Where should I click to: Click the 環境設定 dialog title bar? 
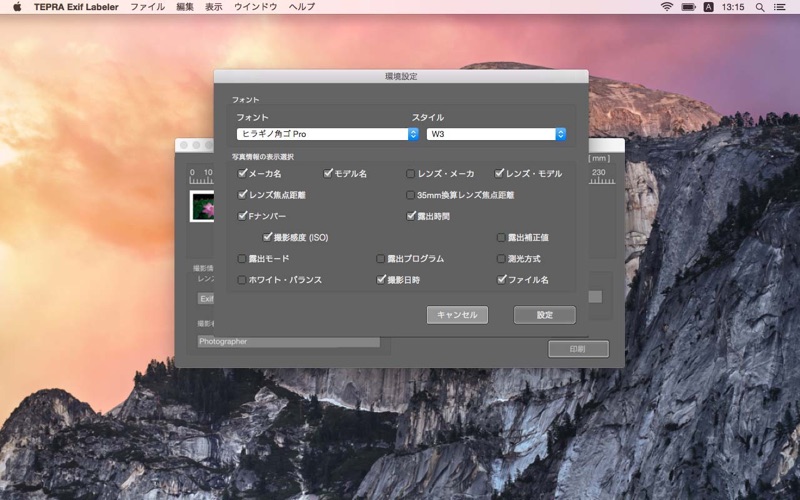click(x=401, y=76)
